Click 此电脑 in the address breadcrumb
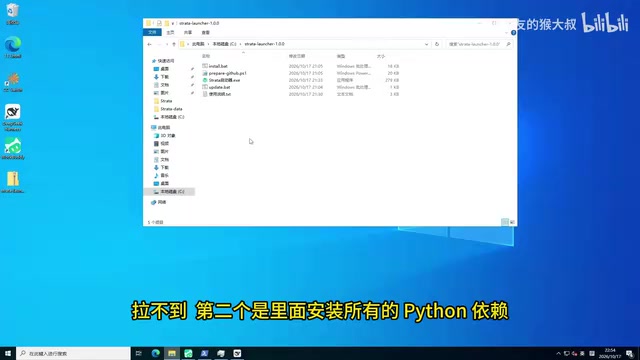Image resolution: width=640 pixels, height=360 pixels. tap(198, 44)
